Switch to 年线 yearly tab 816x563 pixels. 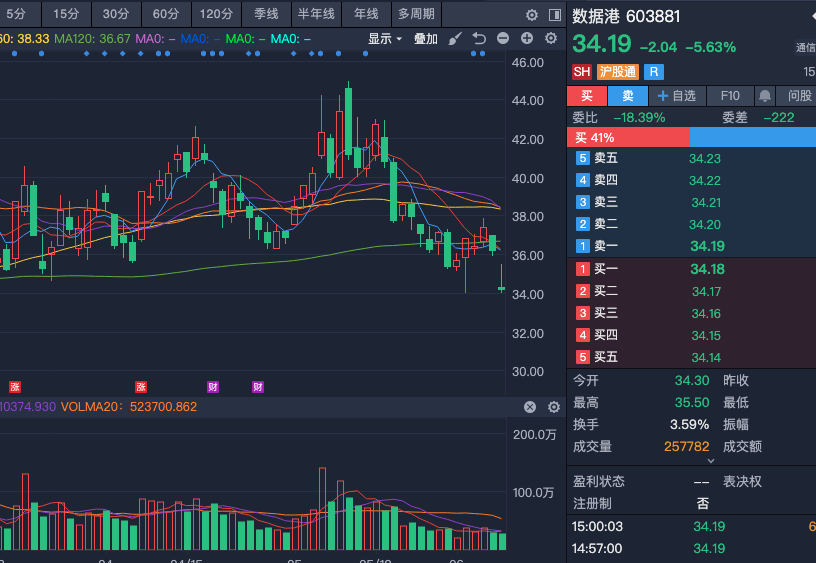(x=366, y=14)
